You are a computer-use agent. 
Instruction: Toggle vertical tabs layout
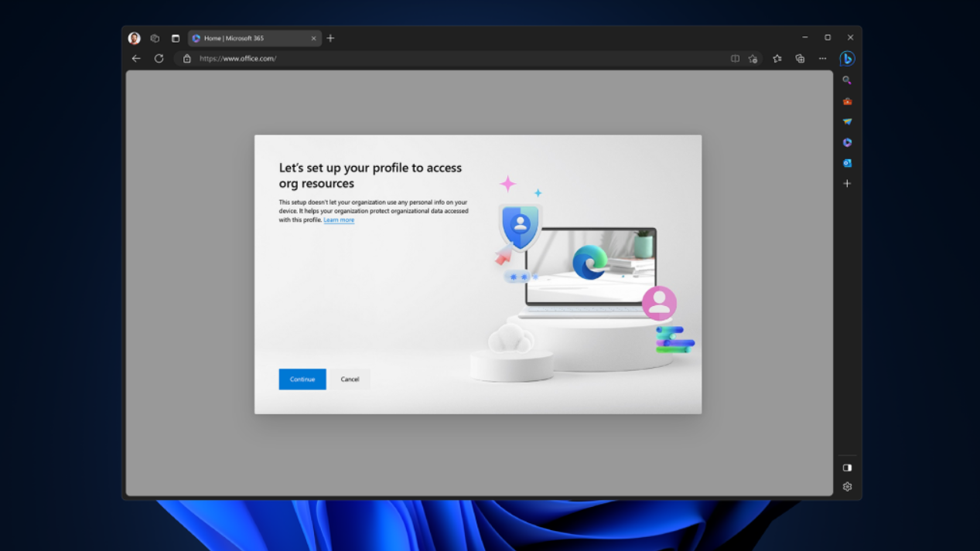176,37
